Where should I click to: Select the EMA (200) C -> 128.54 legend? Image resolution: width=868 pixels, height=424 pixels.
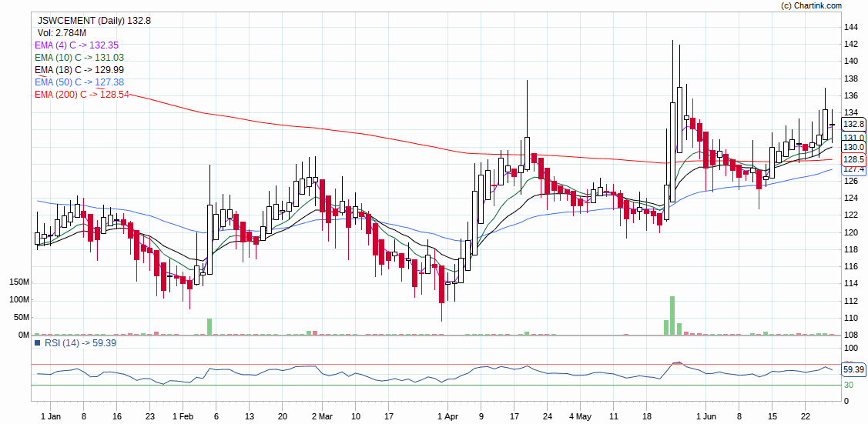click(82, 95)
